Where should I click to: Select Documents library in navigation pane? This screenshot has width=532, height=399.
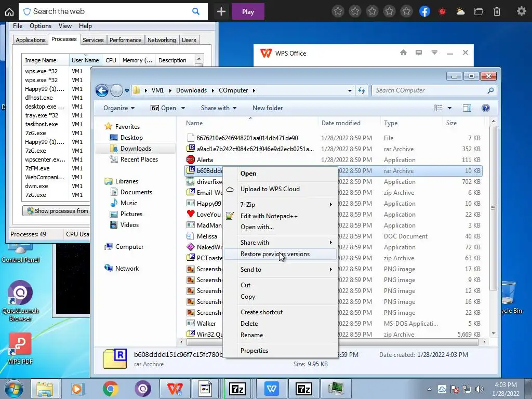pyautogui.click(x=136, y=192)
